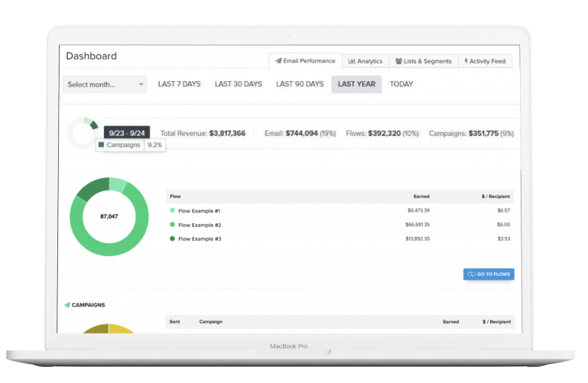Screen dimensions: 588x383
Task: Click the $6,473.39 earned value
Action: tap(418, 211)
